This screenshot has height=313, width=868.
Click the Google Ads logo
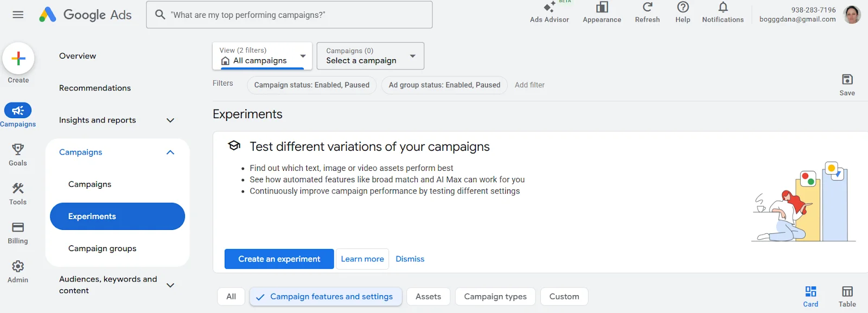(x=86, y=15)
